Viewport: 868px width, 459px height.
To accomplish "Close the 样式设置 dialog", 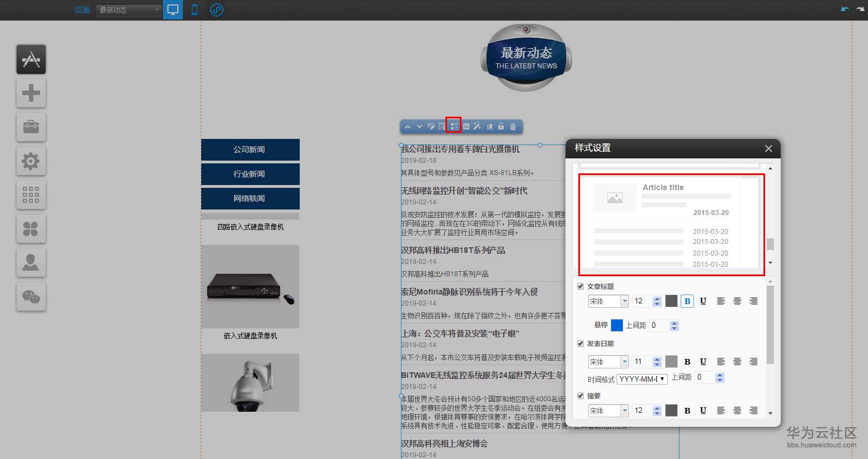I will 768,148.
